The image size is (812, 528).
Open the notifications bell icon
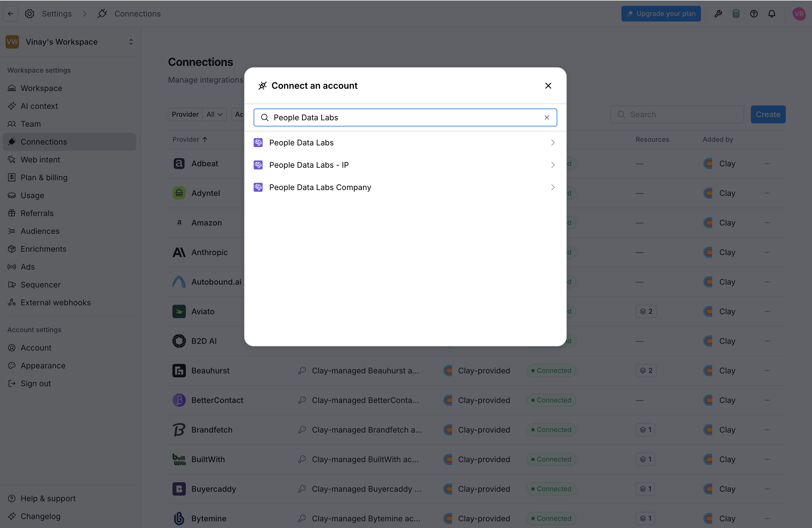point(772,14)
